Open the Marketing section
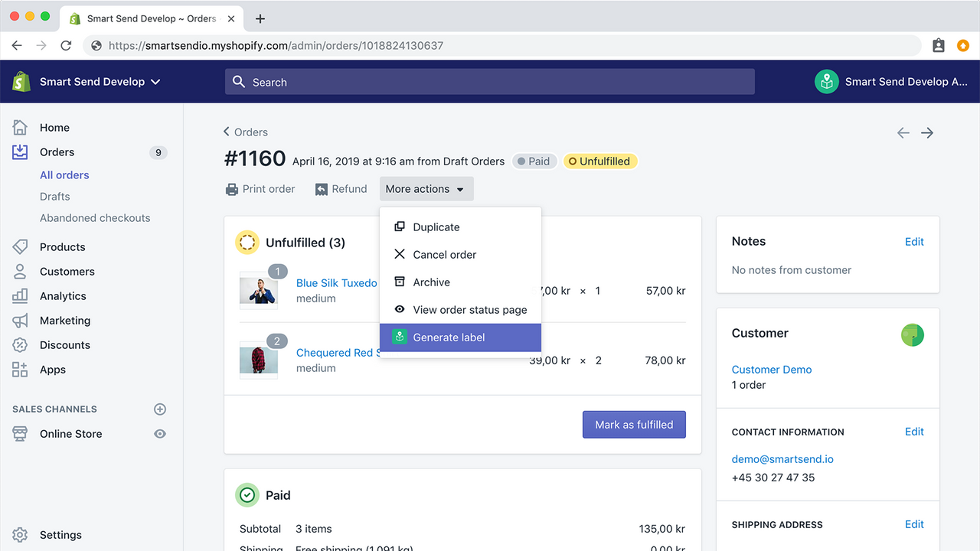 click(x=65, y=320)
